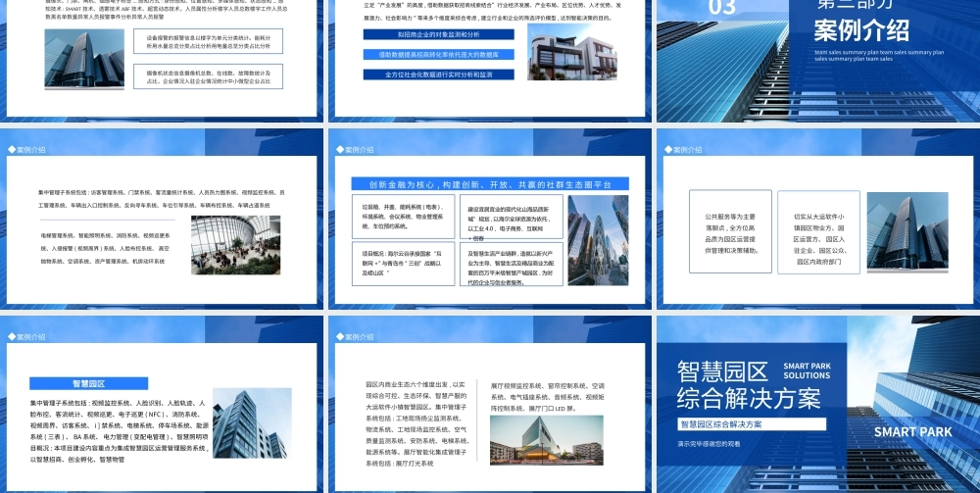Click the white '智慧园区综合解决方案' subtitle bar
980x493 pixels.
(x=752, y=424)
